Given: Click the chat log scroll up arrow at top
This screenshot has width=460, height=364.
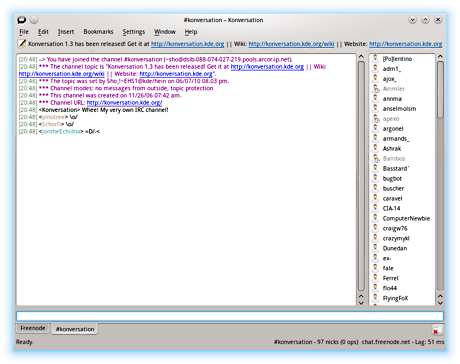Looking at the screenshot, I should 361,57.
